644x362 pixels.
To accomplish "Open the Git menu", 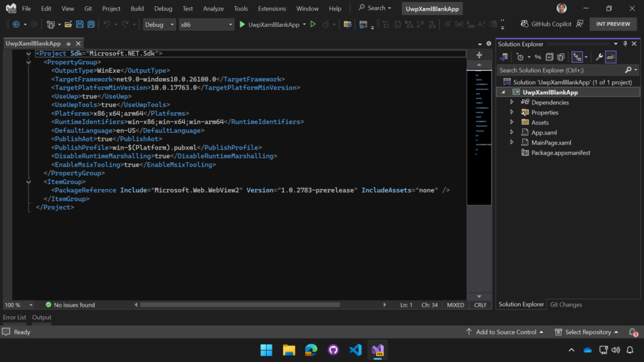I will (87, 8).
